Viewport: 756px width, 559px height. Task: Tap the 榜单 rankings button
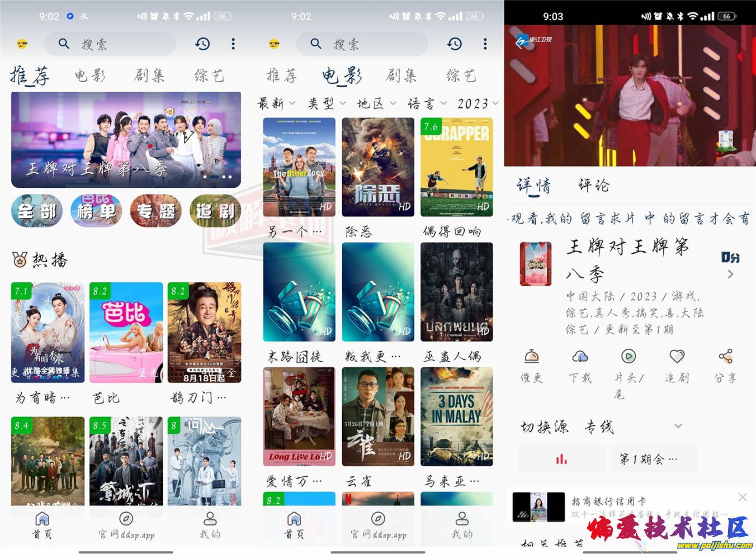point(96,211)
